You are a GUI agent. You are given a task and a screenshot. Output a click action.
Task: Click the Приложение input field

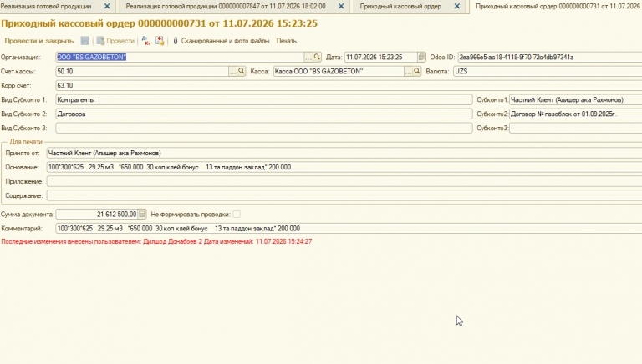tap(344, 182)
